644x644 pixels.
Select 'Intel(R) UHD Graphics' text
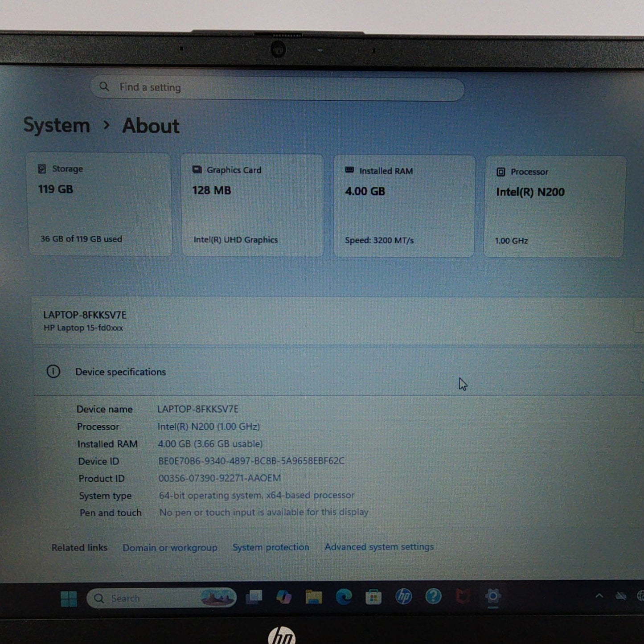point(235,240)
